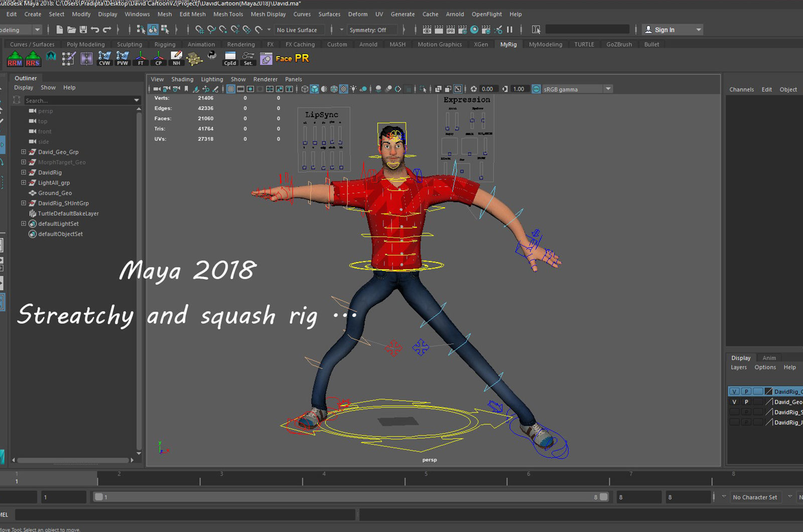Image resolution: width=803 pixels, height=532 pixels.
Task: Click the select by component type icon
Action: click(165, 30)
